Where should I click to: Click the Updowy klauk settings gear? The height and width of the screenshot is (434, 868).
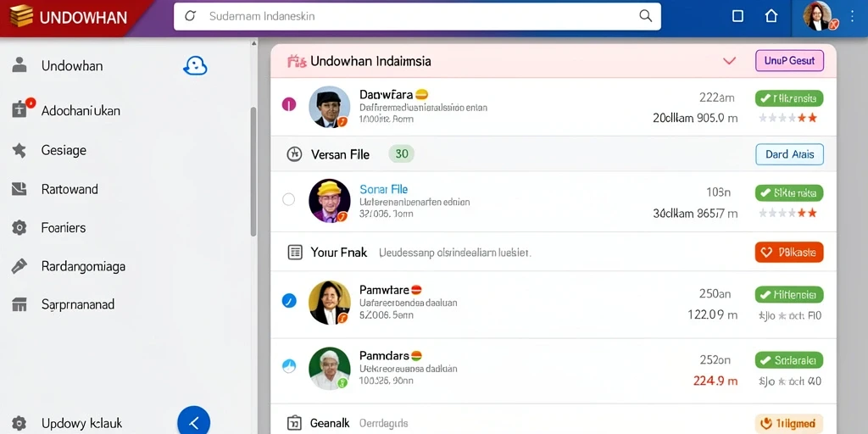tap(19, 424)
